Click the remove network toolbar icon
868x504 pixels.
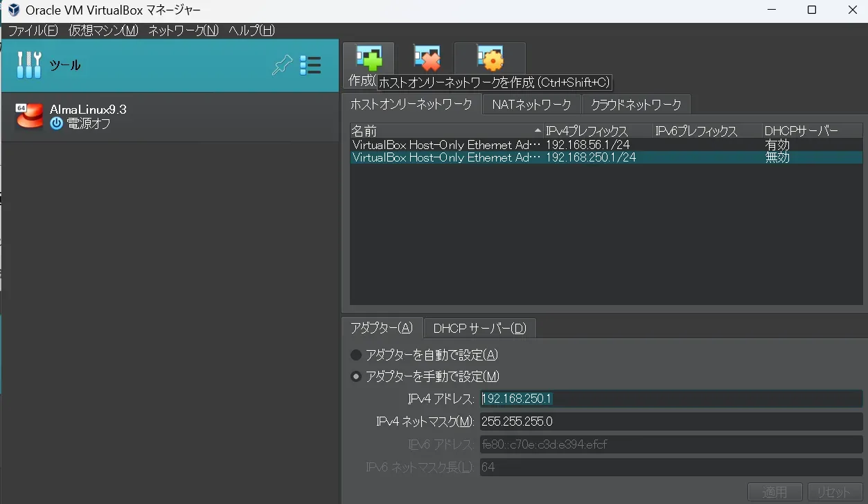[x=427, y=59]
